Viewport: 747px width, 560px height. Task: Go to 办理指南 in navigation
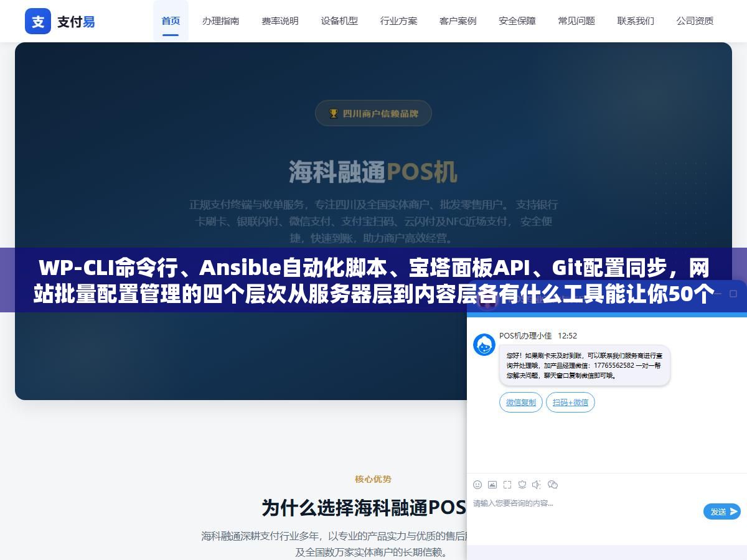click(220, 21)
